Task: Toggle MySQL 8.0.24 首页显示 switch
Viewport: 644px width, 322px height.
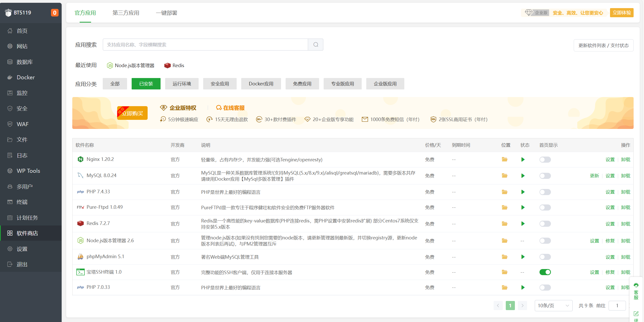Action: click(x=545, y=176)
